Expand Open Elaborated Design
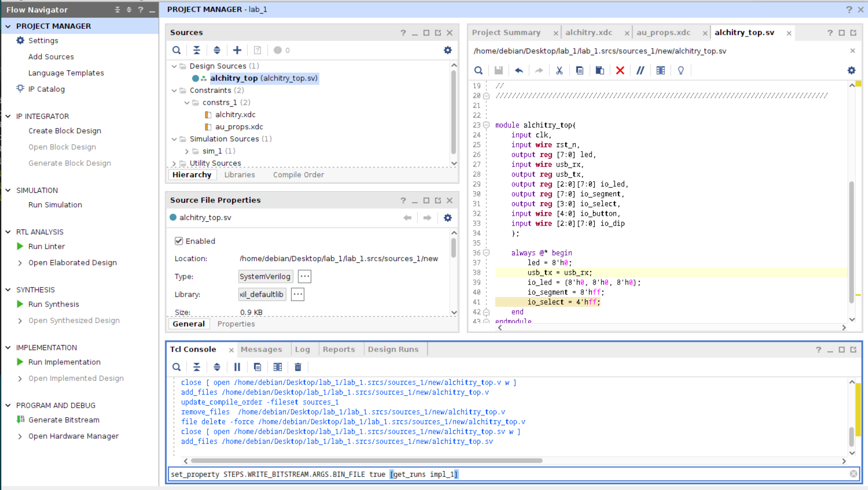868x490 pixels. pyautogui.click(x=20, y=263)
